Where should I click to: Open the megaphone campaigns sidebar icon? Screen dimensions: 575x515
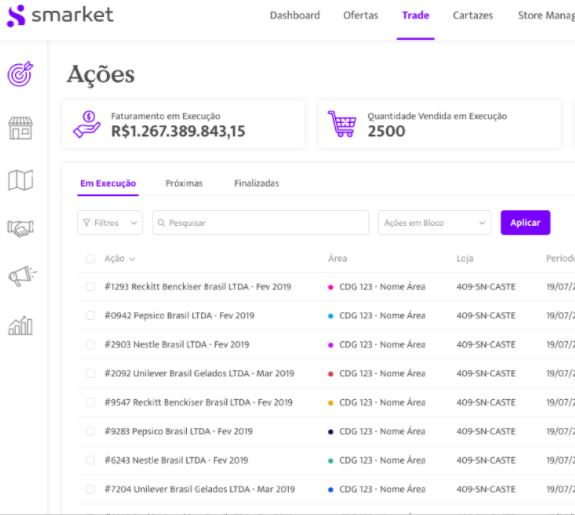(22, 276)
